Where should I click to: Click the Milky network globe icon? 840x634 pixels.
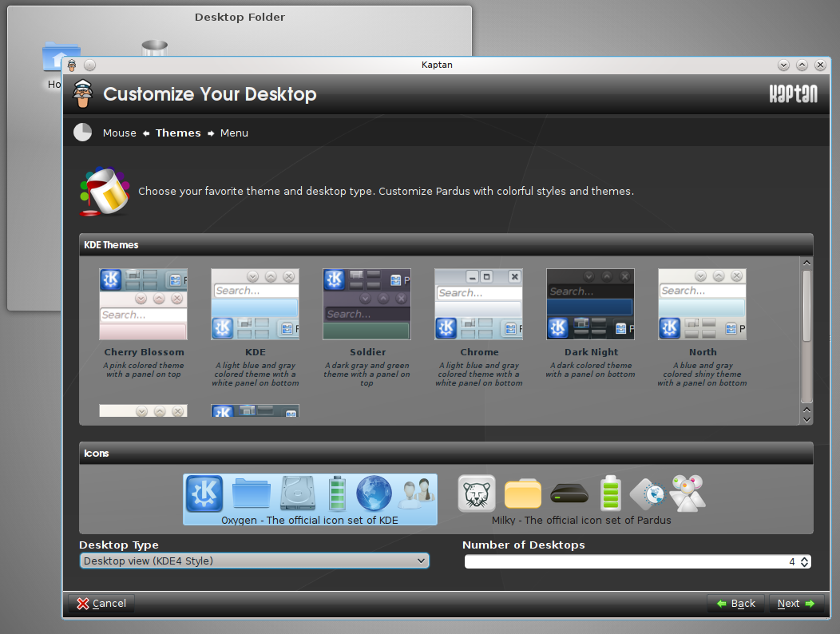tap(648, 493)
